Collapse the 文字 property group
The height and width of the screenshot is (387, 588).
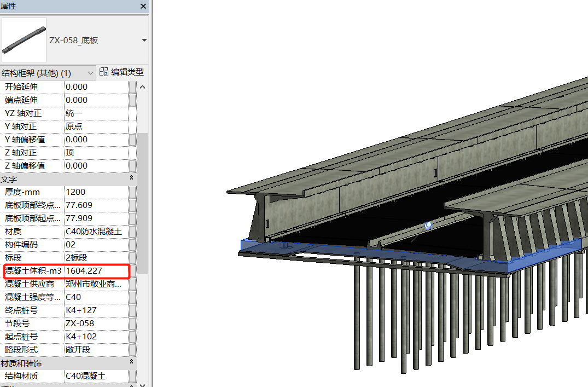tap(132, 179)
